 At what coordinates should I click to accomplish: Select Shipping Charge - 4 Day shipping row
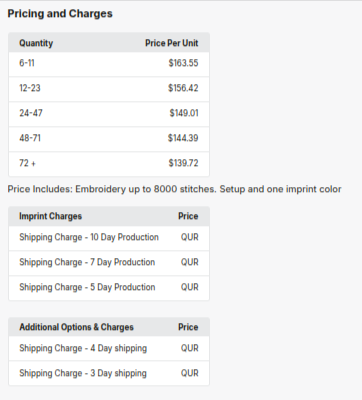point(109,348)
